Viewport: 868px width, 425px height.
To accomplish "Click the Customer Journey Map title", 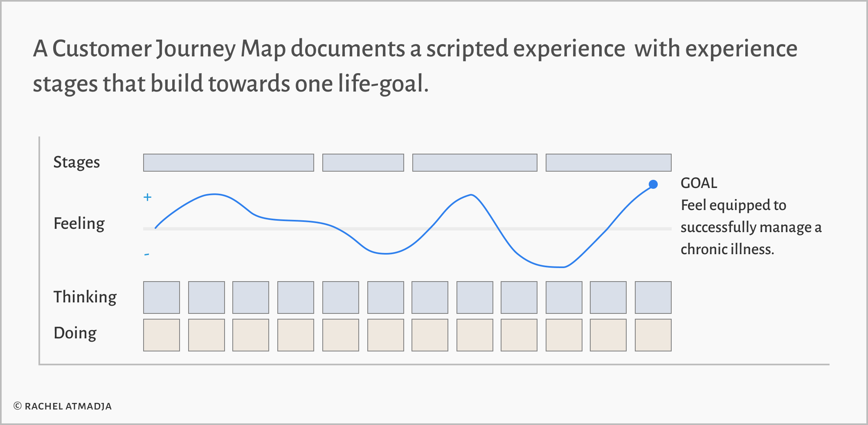I will pyautogui.click(x=415, y=66).
